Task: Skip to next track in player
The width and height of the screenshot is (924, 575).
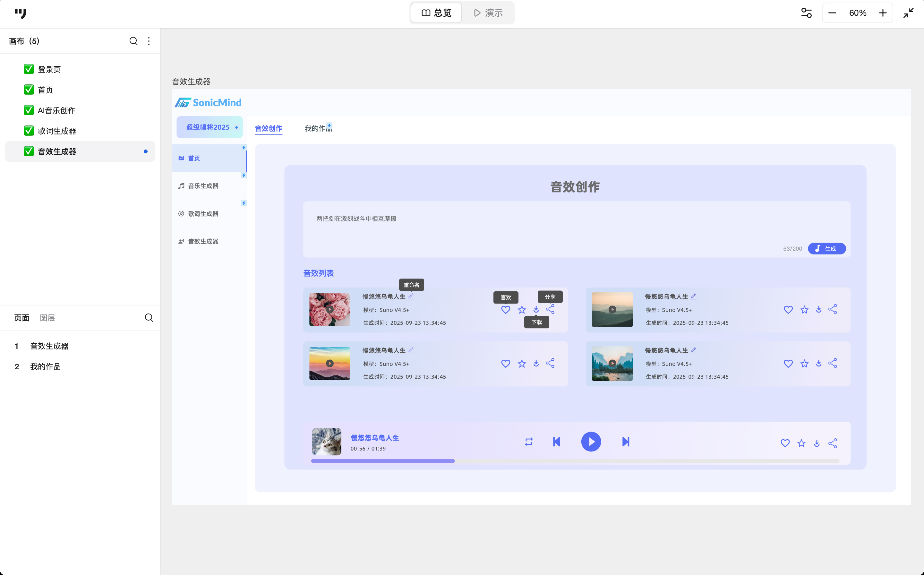Action: pos(626,442)
